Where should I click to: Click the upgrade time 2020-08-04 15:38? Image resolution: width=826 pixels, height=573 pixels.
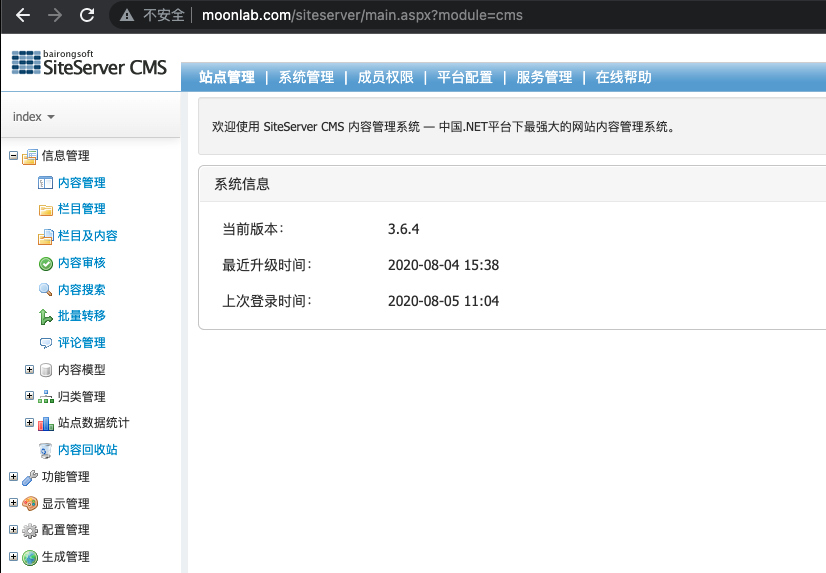444,265
